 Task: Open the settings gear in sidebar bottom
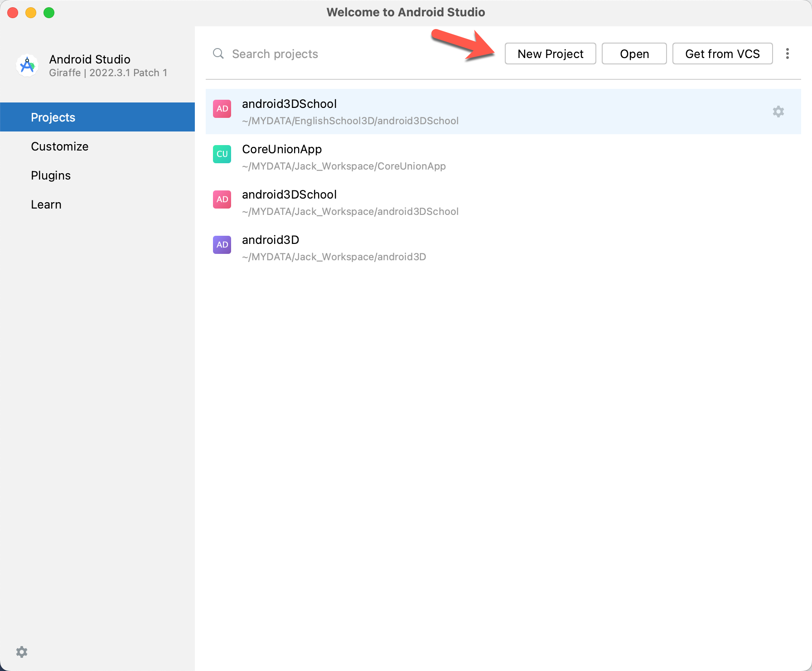click(22, 652)
